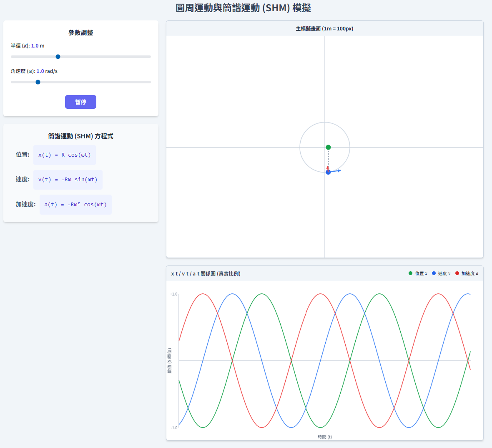The width and height of the screenshot is (492, 448).
Task: Click the 主模擬畫面 panel header
Action: (324, 29)
